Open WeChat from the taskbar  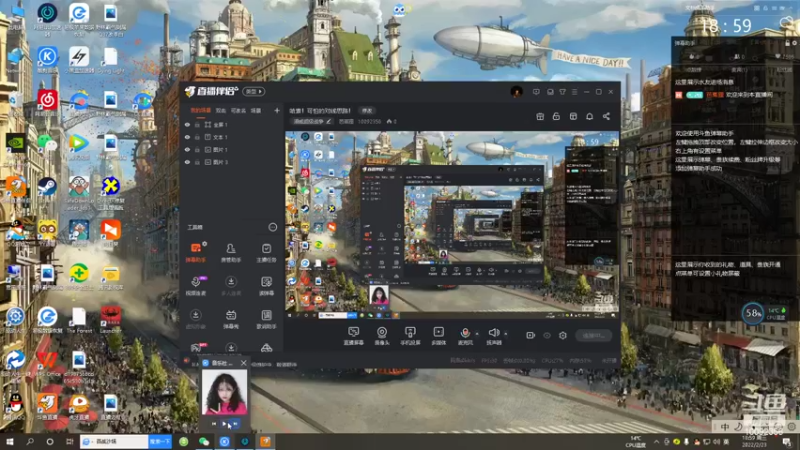204,441
